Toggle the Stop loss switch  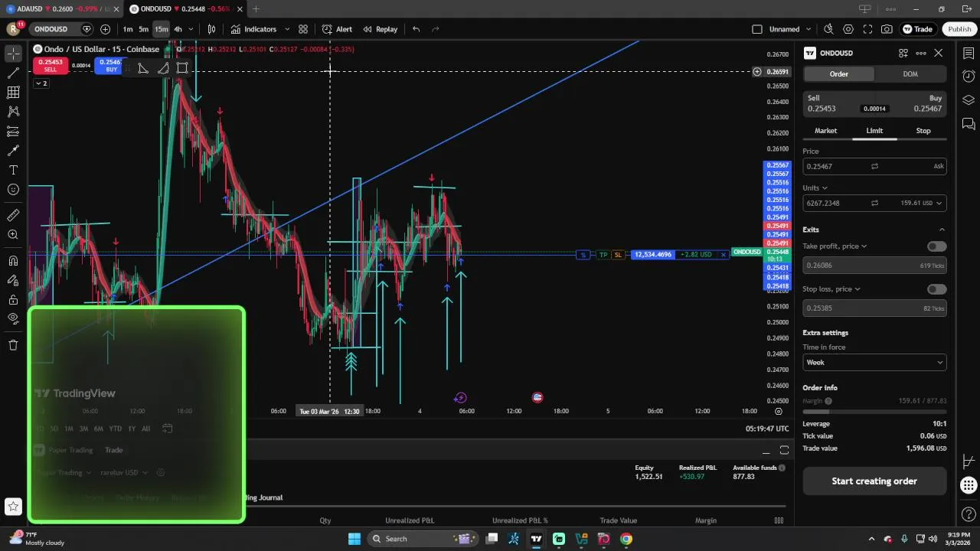coord(936,289)
